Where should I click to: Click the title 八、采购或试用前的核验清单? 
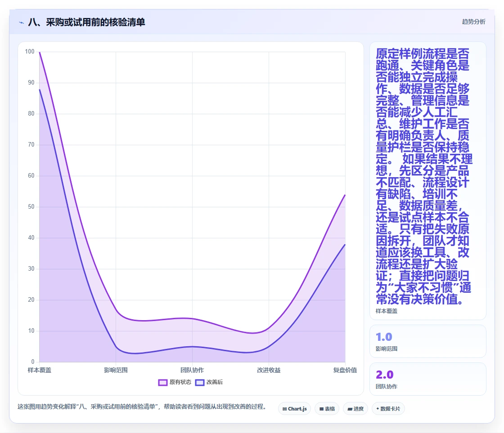(x=86, y=22)
